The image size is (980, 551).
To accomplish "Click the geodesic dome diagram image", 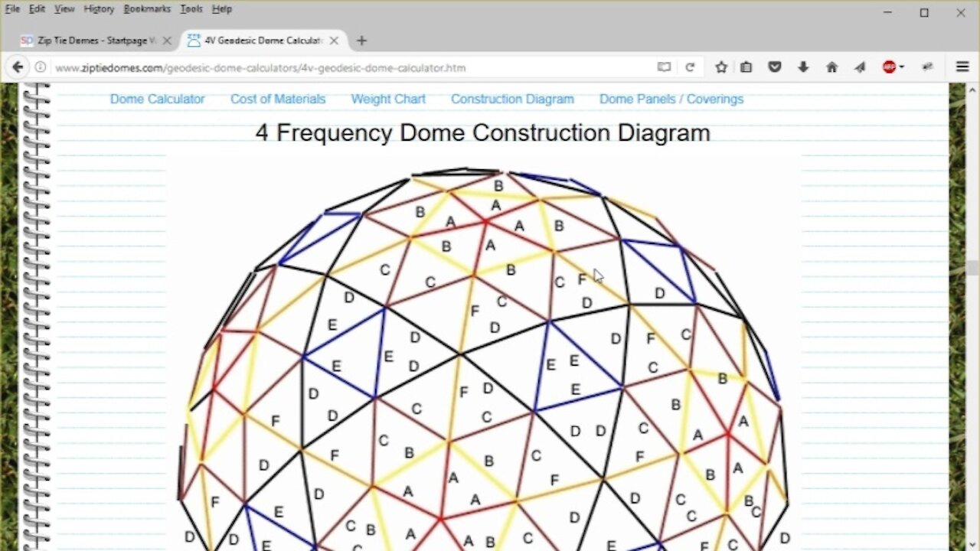I will click(x=483, y=354).
